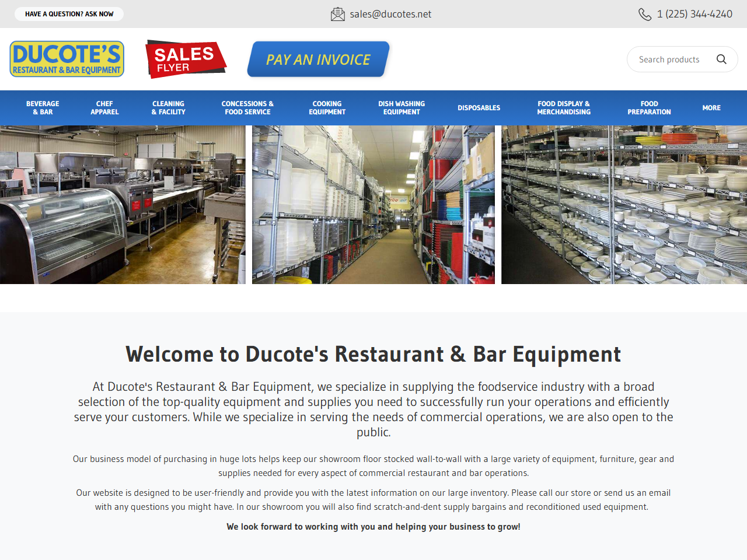Open the Ducote's logo home link
The height and width of the screenshot is (560, 747).
coord(67,59)
